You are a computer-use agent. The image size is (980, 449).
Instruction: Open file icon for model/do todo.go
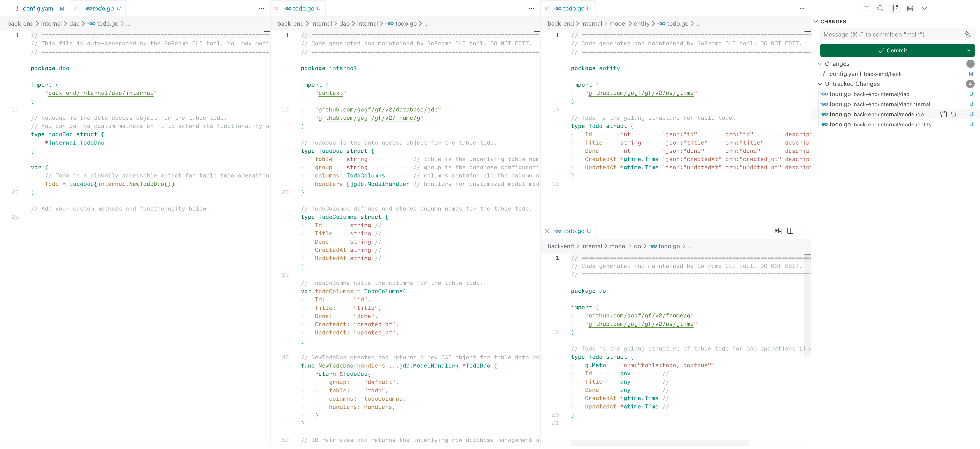tap(943, 114)
